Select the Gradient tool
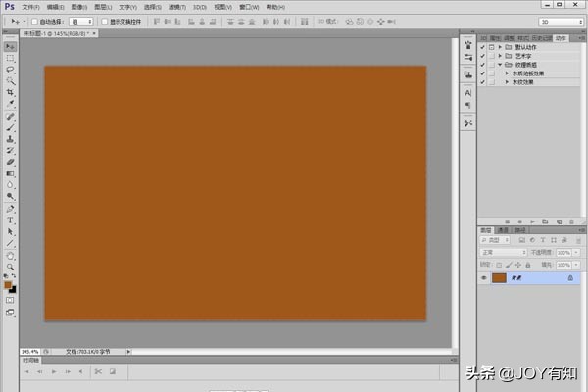Viewport: 588px width, 392px height. [10, 173]
